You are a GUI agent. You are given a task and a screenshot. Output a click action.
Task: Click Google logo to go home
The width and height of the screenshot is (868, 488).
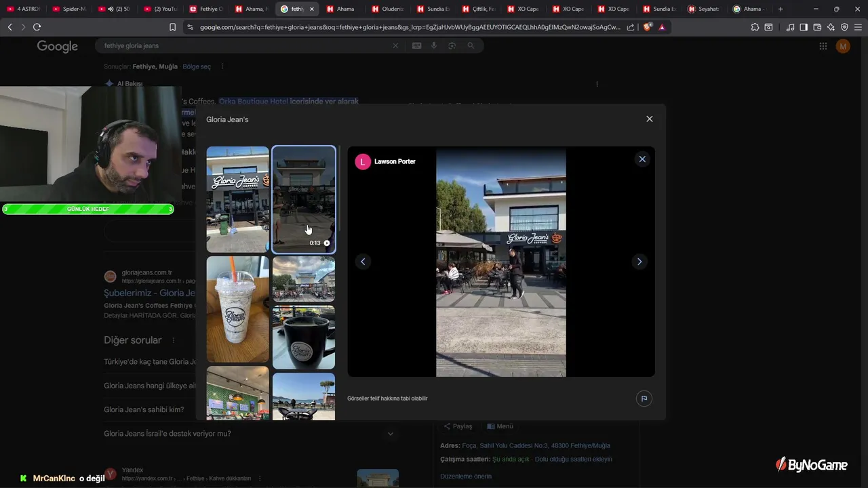coord(58,46)
